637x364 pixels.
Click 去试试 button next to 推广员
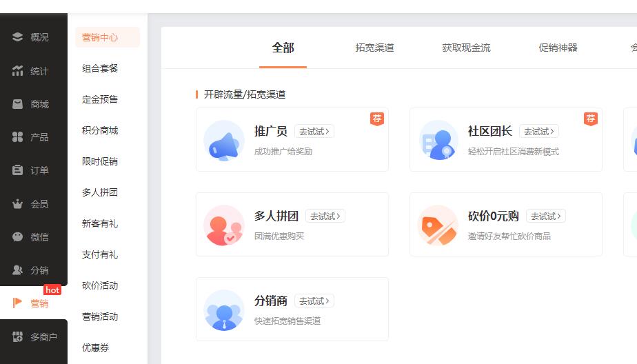click(314, 131)
